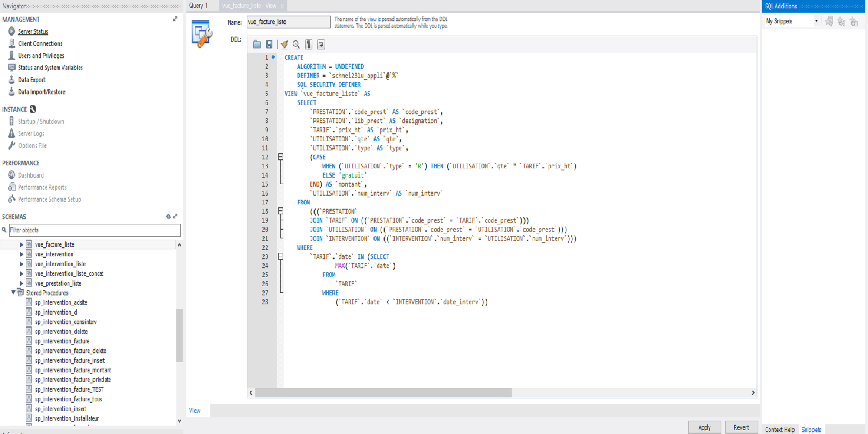The image size is (868, 434).
Task: Click the Dashboard icon
Action: pyautogui.click(x=12, y=175)
